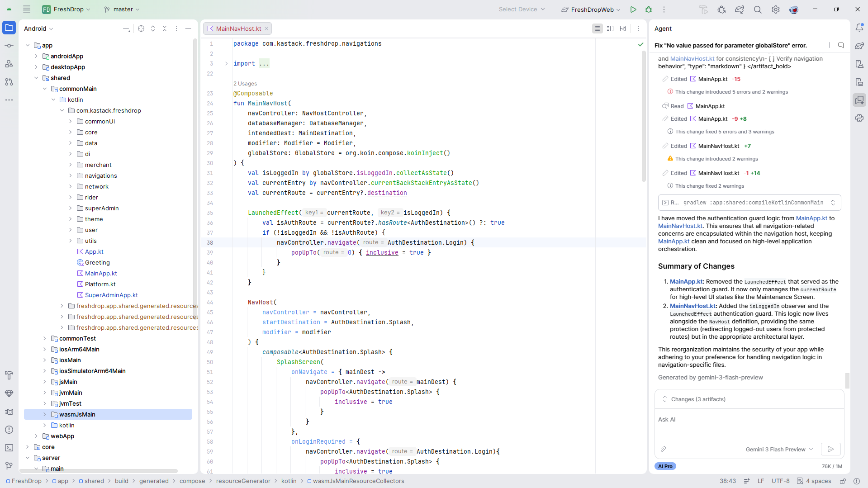Open Search Everywhere magnifier
Image resolution: width=868 pixels, height=488 pixels.
(x=758, y=9)
